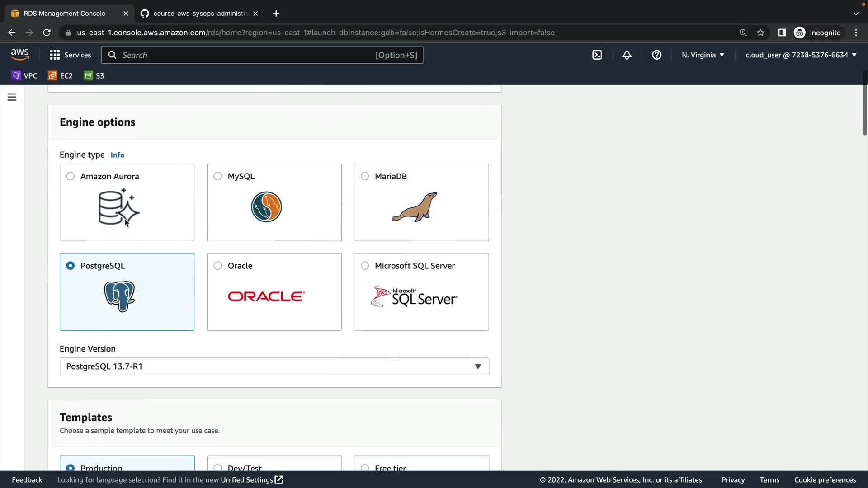868x488 pixels.
Task: Open the Engine Version dropdown
Action: point(274,366)
